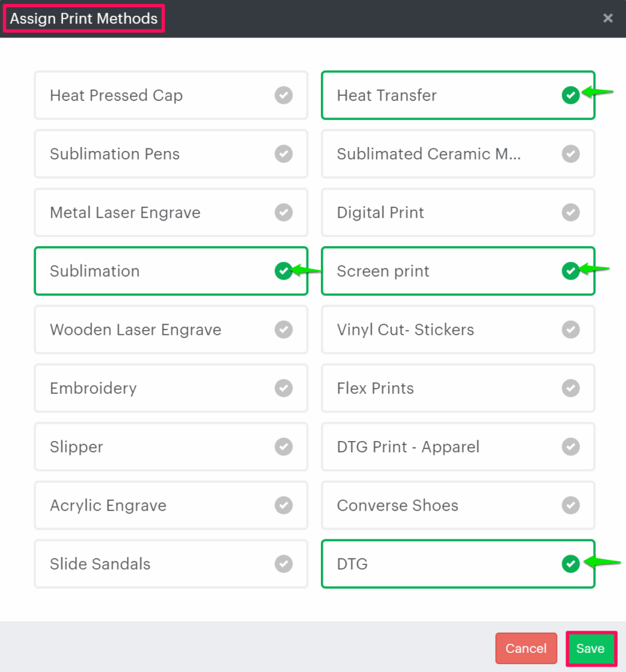Click the Metal Laser Engrave checkmark icon
Image resolution: width=626 pixels, height=672 pixels.
coord(283,213)
